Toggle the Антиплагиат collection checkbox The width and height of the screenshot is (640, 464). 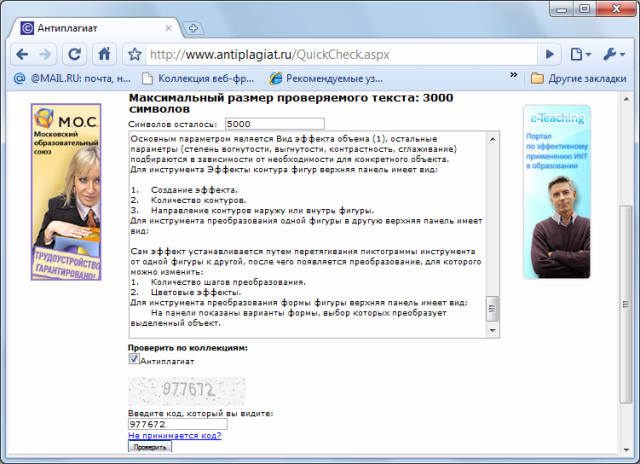[133, 359]
